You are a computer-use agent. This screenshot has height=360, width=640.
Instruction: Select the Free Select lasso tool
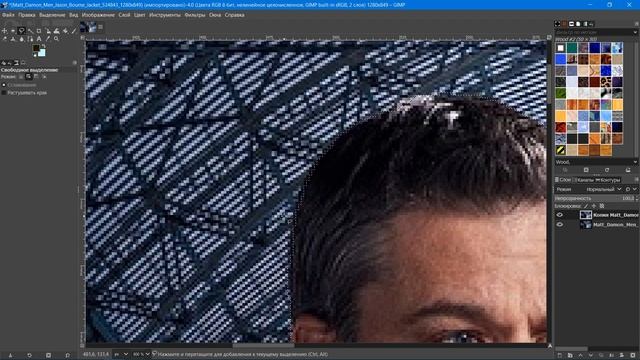click(22, 31)
